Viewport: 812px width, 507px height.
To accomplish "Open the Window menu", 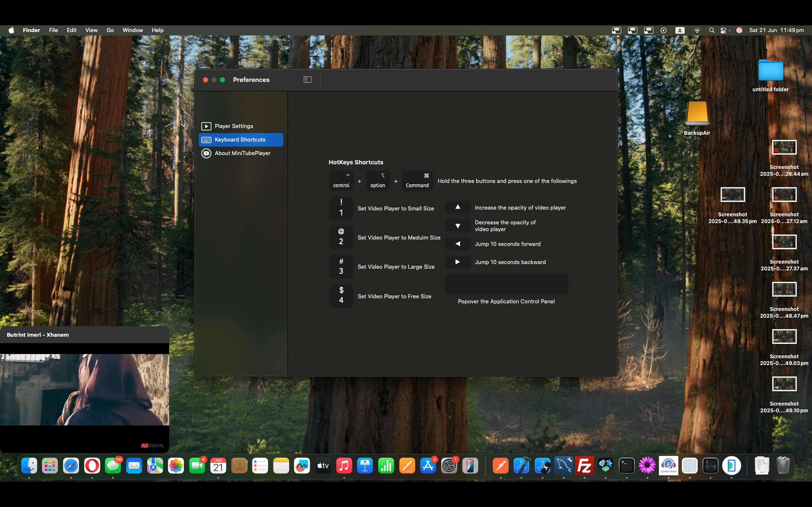I will (x=133, y=30).
